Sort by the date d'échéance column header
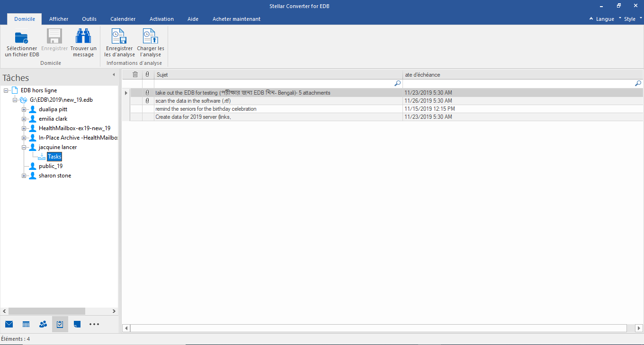644x345 pixels. [523, 75]
